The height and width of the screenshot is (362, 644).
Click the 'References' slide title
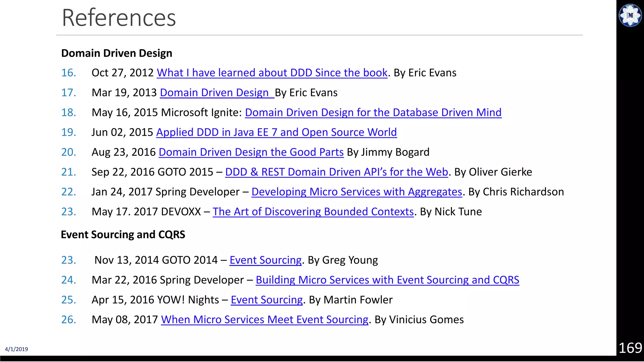[x=119, y=18]
